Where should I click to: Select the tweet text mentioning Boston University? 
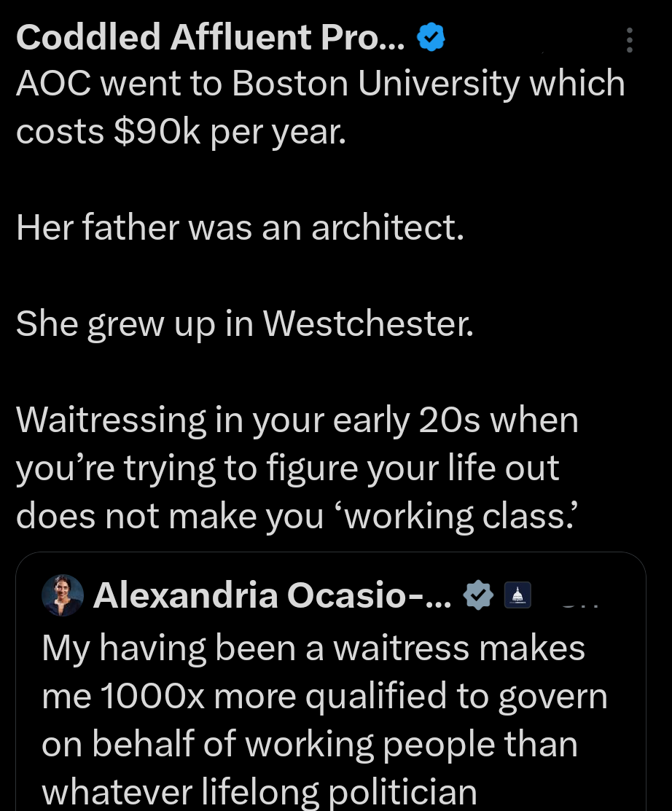click(x=321, y=106)
